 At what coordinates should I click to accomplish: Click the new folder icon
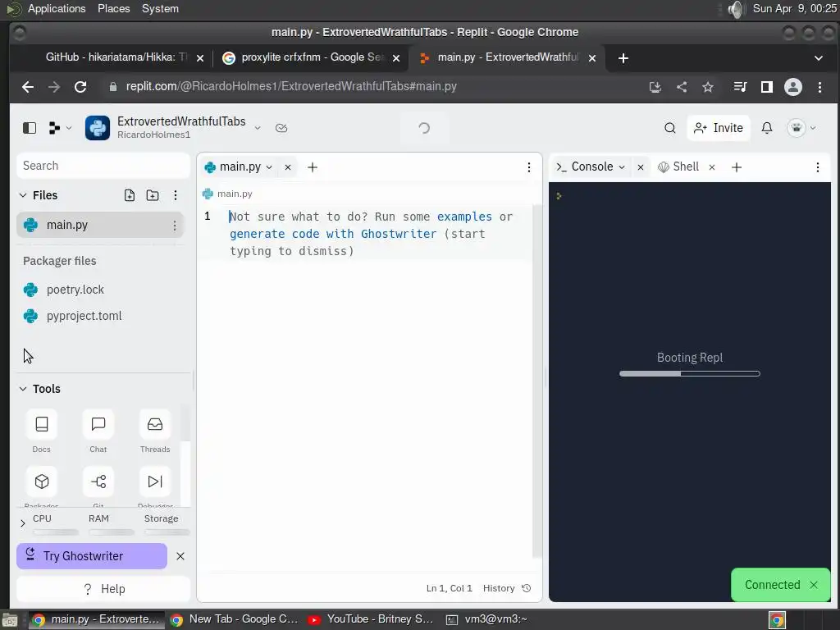pyautogui.click(x=153, y=195)
